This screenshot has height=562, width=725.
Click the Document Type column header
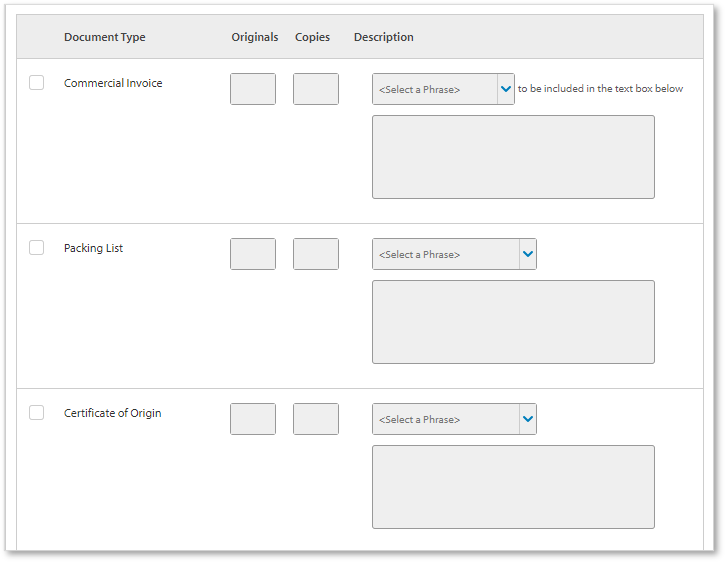coord(105,37)
